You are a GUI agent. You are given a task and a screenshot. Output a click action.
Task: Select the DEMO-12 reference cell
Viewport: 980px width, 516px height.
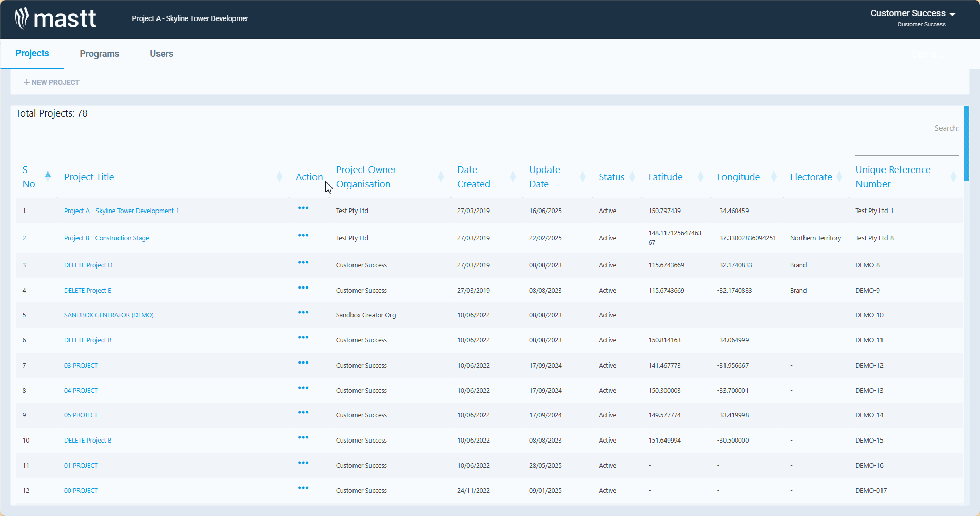pos(869,366)
